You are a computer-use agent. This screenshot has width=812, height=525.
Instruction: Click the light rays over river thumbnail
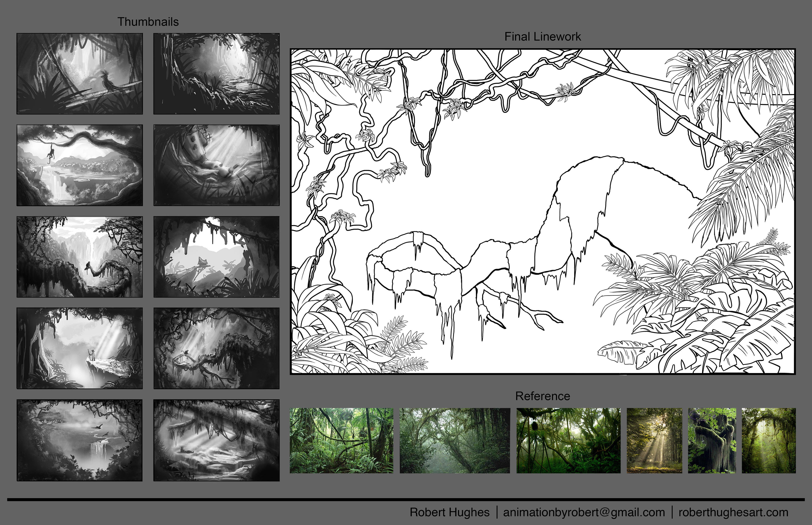[216, 440]
